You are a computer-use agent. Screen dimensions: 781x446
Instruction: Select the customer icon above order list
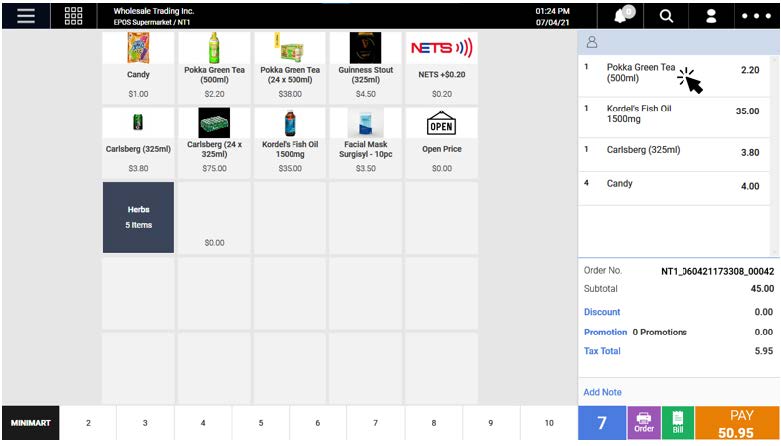(591, 43)
